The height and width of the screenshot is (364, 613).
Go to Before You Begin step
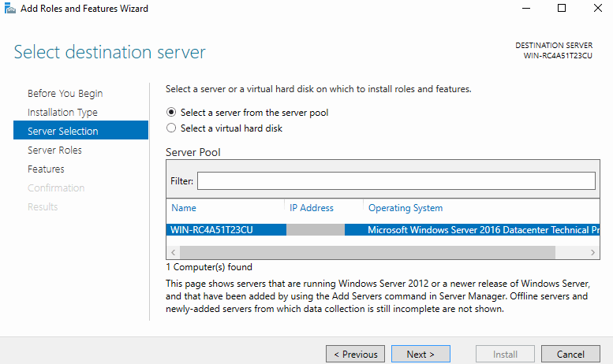(65, 94)
